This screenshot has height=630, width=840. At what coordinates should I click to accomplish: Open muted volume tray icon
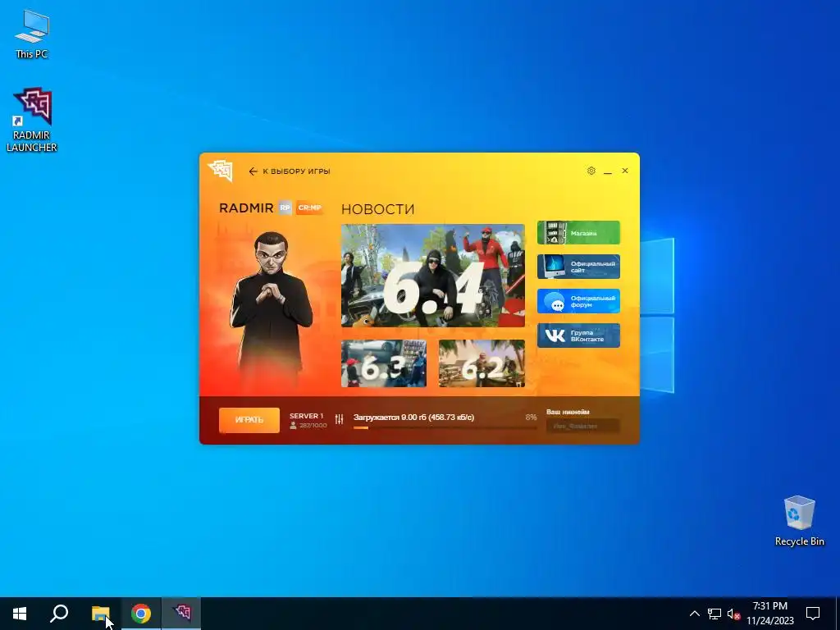733,614
